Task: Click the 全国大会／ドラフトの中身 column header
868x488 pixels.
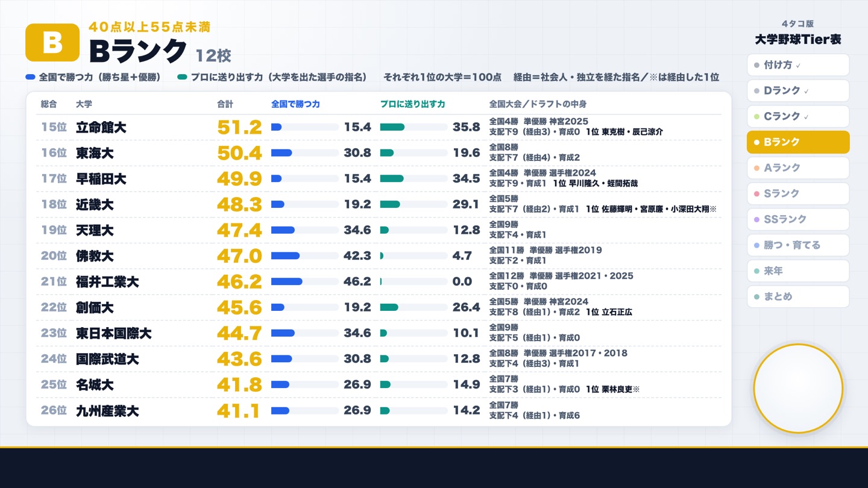Action: 538,104
